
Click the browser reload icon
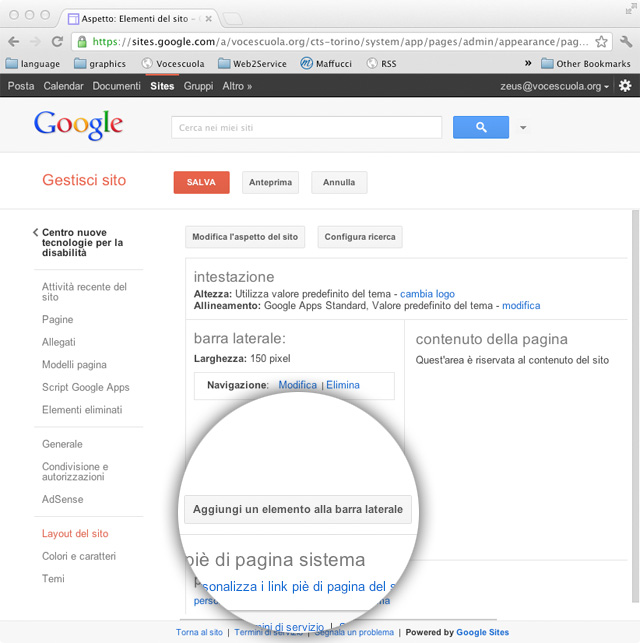tap(57, 42)
